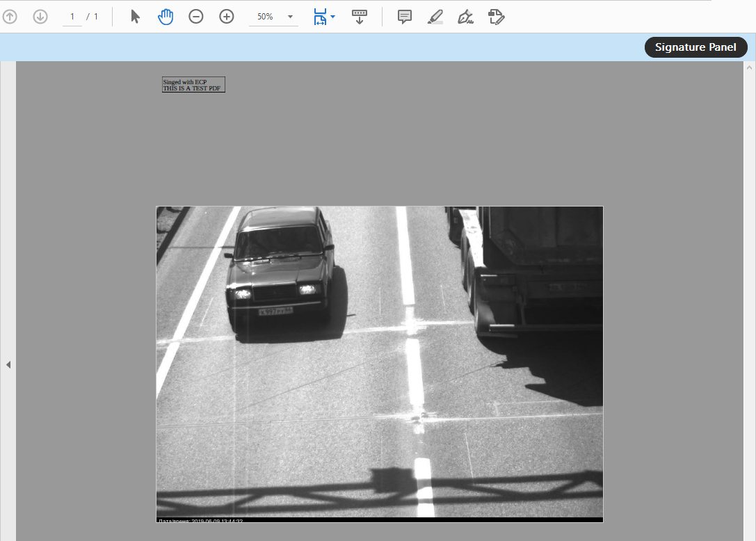Add a sticky note comment
Image resolution: width=756 pixels, height=541 pixels.
click(405, 17)
